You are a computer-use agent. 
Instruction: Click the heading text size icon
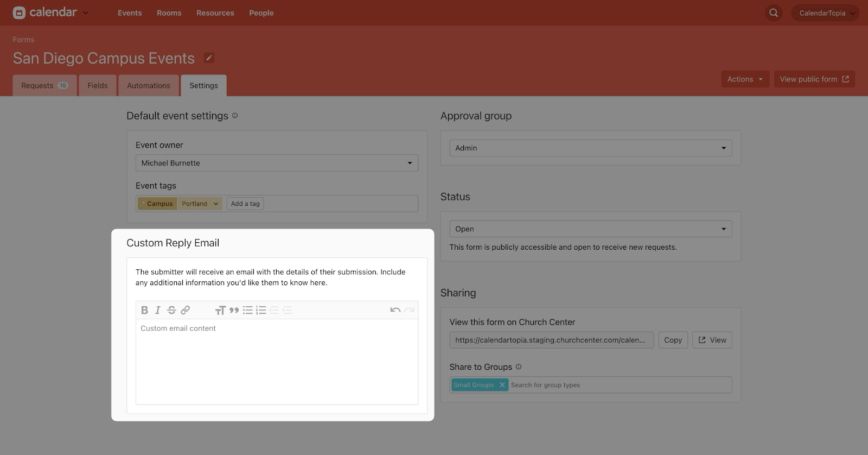tap(220, 310)
